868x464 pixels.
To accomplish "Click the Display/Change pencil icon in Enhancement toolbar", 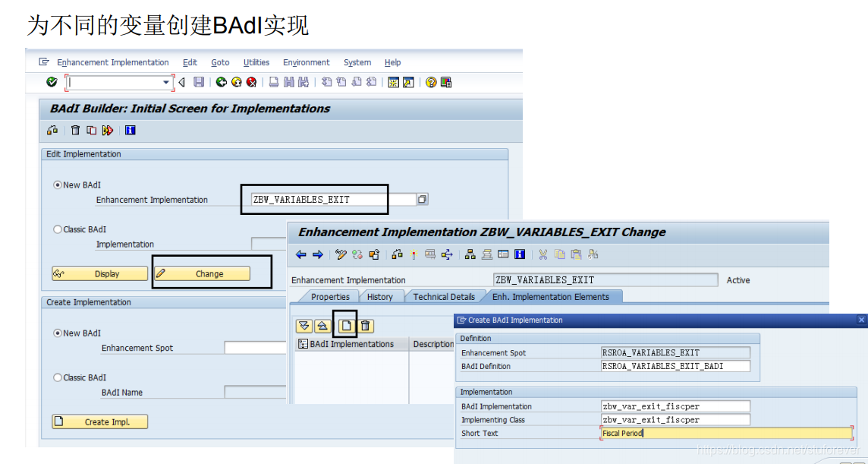I will (x=341, y=254).
